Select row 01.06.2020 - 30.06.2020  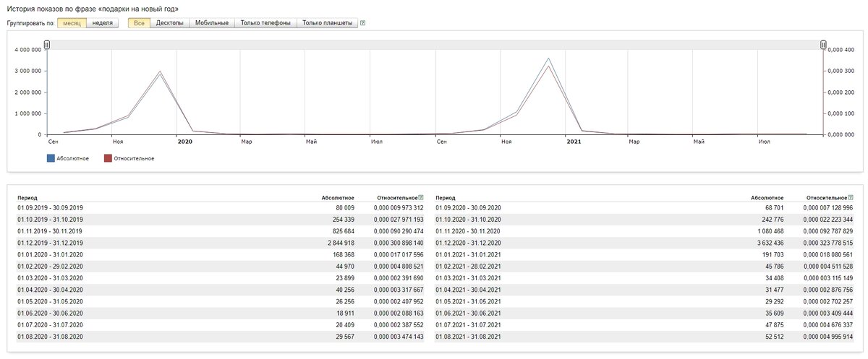point(221,313)
